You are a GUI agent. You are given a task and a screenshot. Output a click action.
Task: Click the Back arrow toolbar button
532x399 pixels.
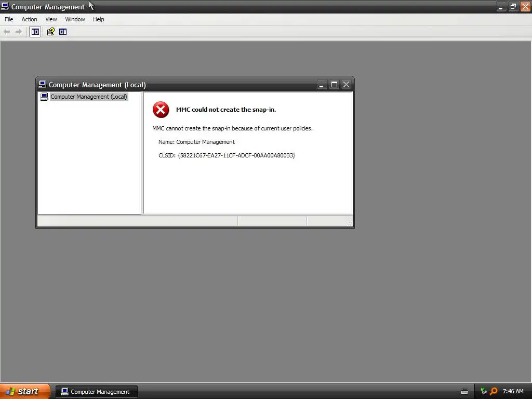(x=7, y=32)
